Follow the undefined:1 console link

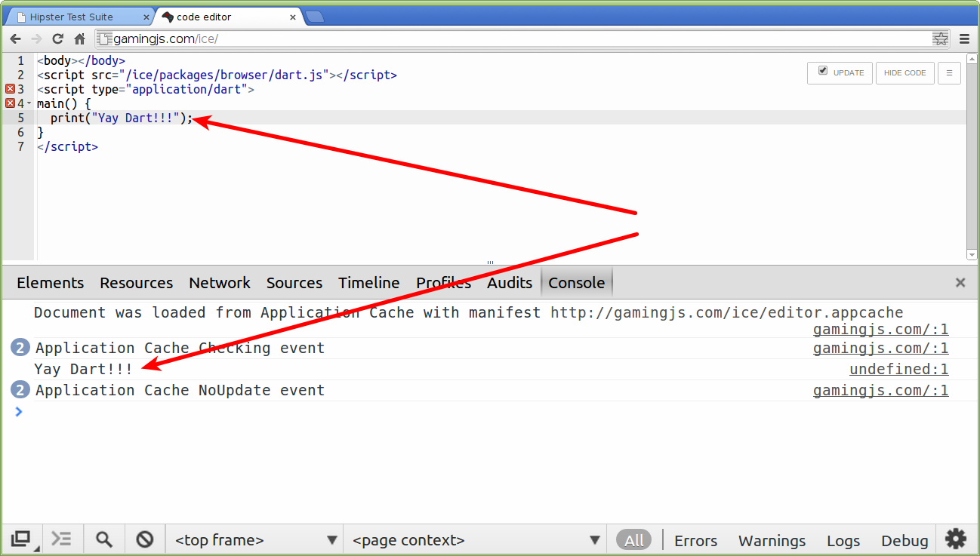click(x=898, y=369)
